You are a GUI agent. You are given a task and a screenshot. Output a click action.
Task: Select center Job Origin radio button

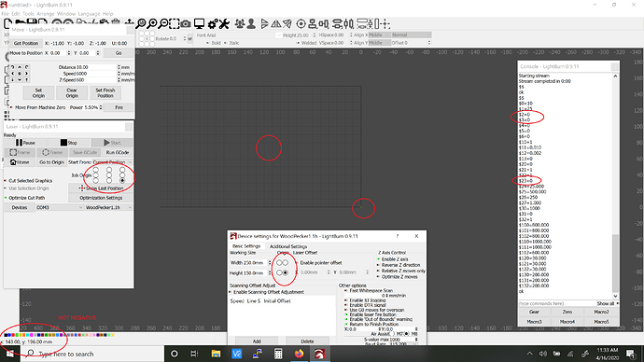pos(109,175)
